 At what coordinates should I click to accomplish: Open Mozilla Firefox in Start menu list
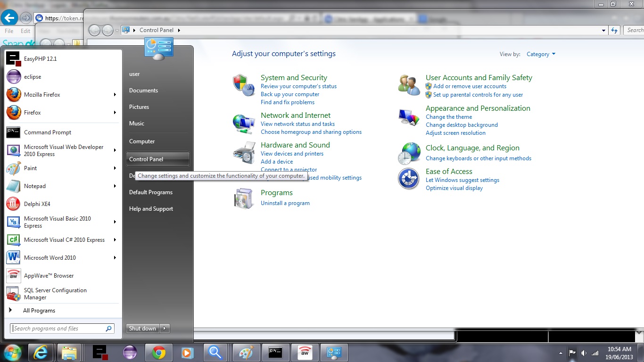tap(63, 94)
